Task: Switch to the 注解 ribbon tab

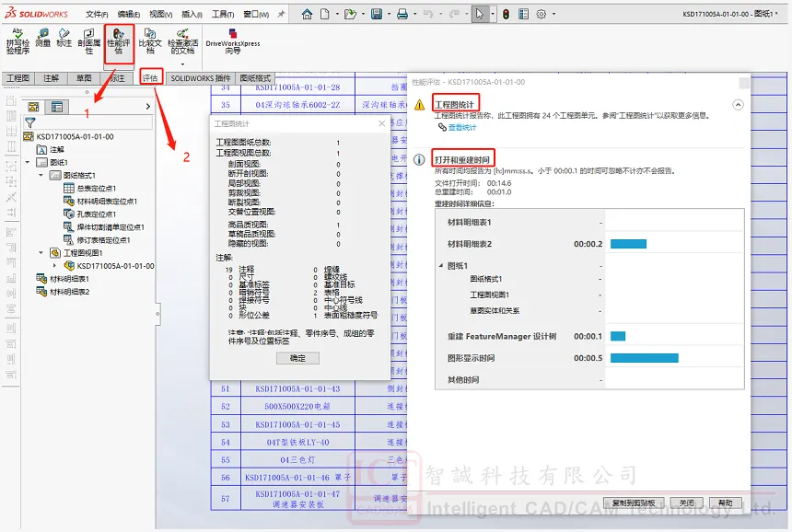Action: click(x=51, y=78)
